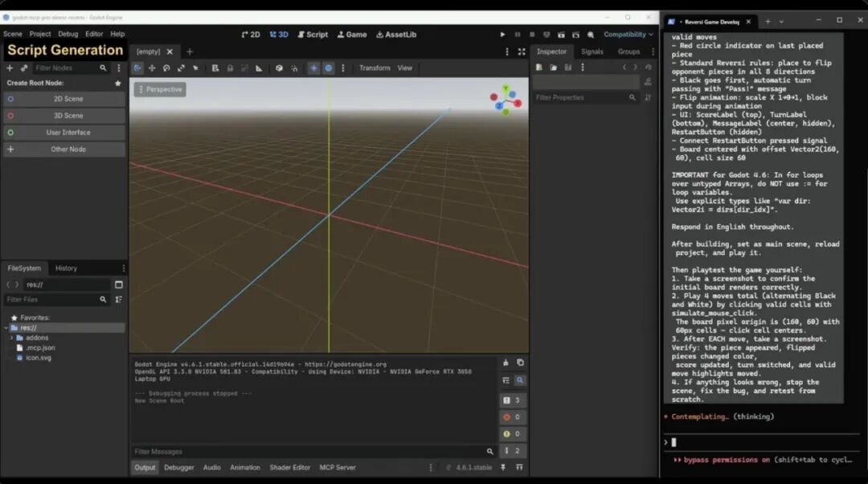Toggle FileSystem split mode icon
This screenshot has height=484, width=868.
click(x=118, y=285)
